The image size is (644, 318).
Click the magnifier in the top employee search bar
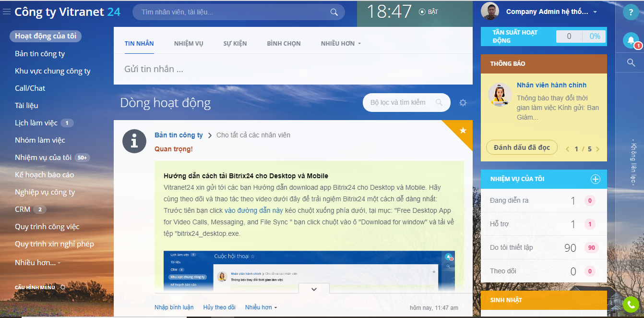click(x=334, y=12)
